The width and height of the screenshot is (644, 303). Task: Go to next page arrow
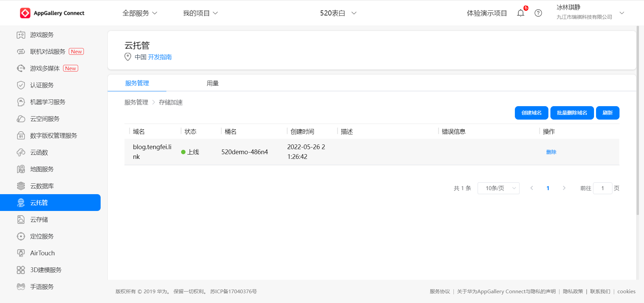click(x=564, y=188)
